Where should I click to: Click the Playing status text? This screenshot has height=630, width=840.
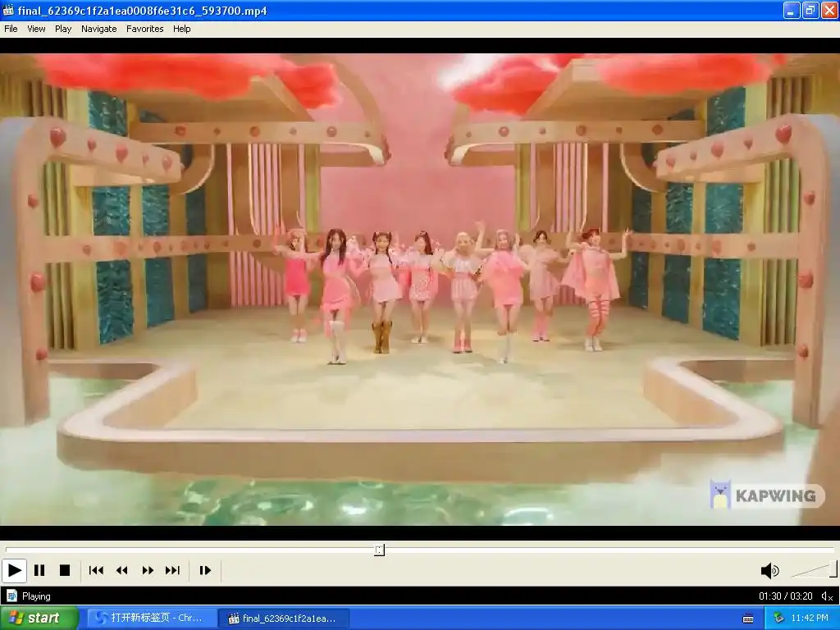tap(36, 596)
